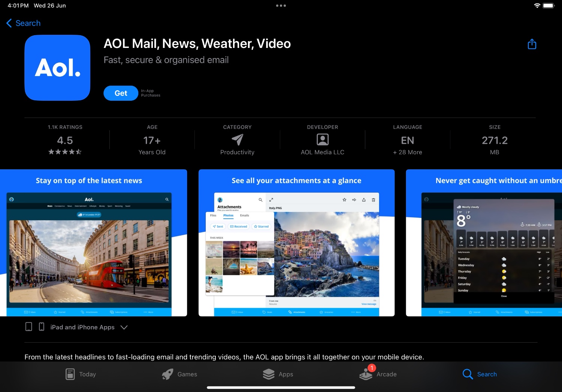Tap the 17+ age rating
The image size is (562, 392).
(x=152, y=140)
